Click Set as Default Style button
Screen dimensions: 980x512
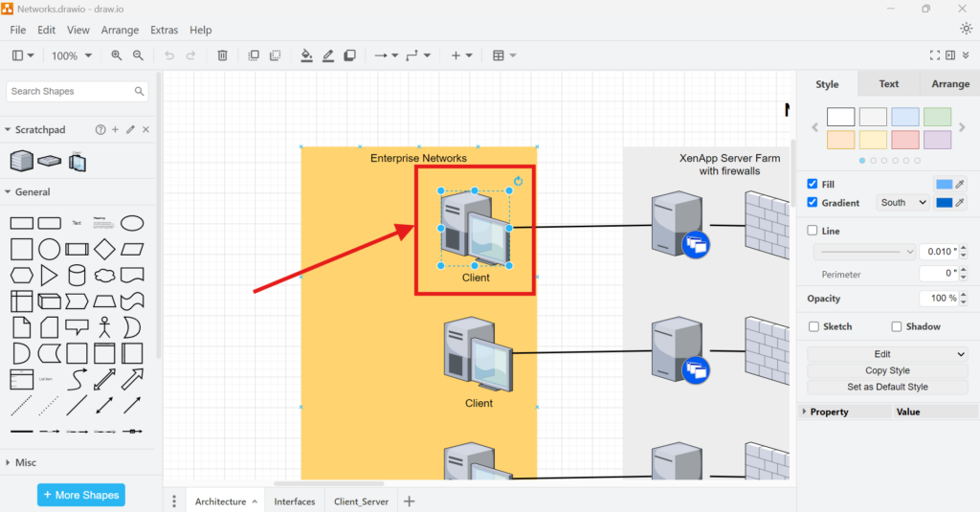pyautogui.click(x=887, y=387)
